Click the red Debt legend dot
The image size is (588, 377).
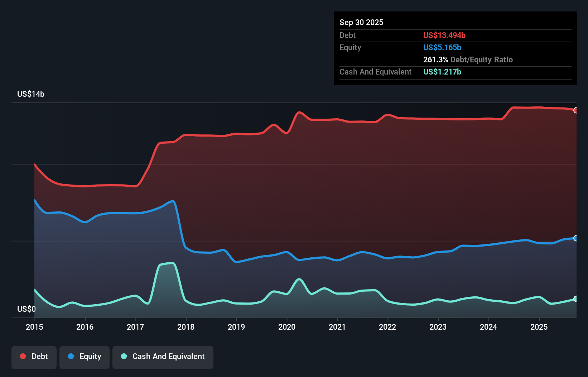click(22, 356)
